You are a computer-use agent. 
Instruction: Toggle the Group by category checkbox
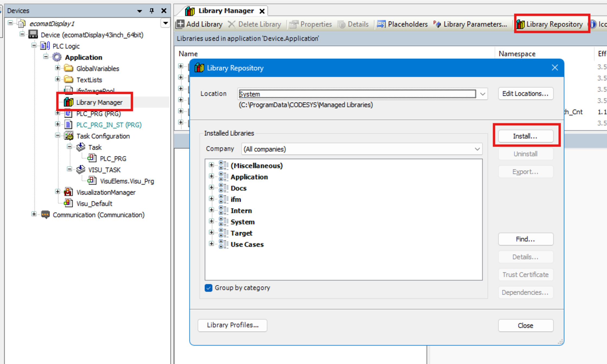208,288
